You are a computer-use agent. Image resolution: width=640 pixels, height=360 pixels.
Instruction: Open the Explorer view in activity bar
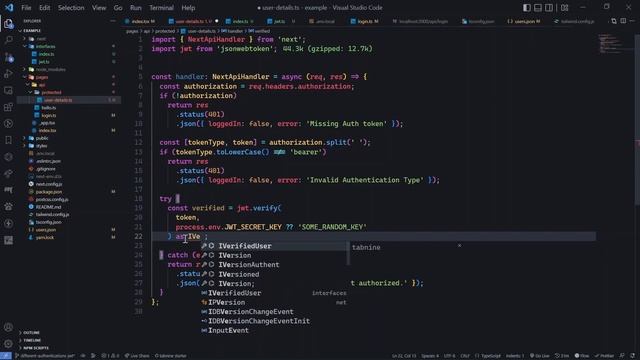click(8, 24)
